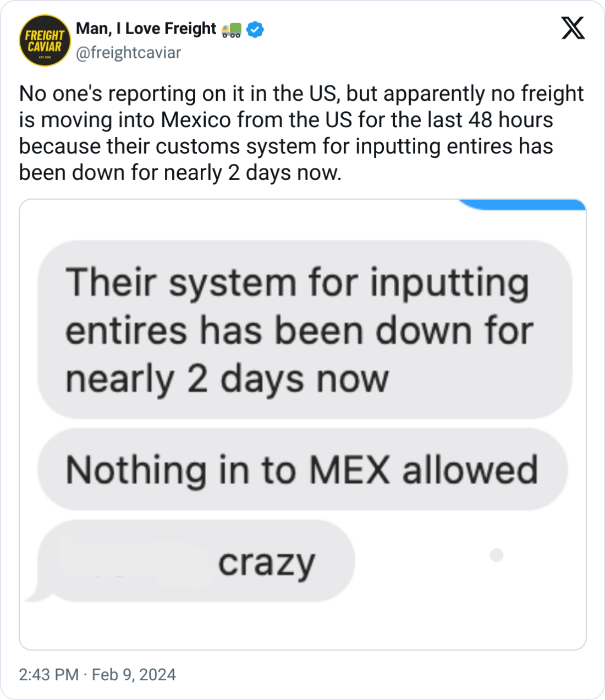Click the Feb 9, 2024 date

[134, 675]
